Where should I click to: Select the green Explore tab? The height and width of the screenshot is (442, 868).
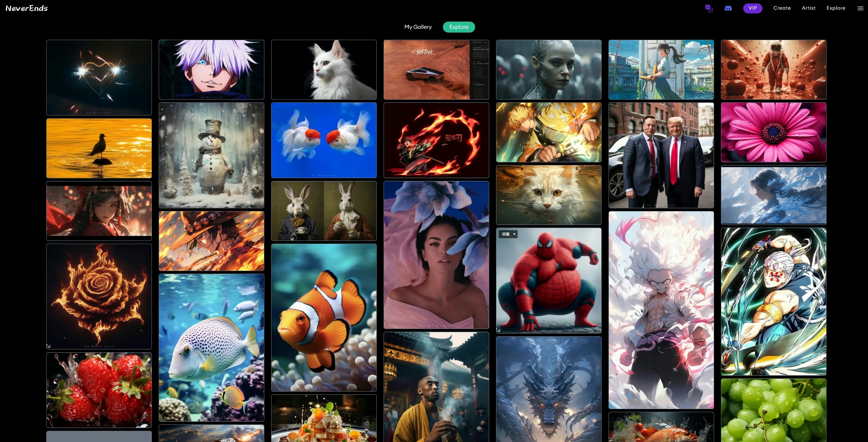[459, 27]
